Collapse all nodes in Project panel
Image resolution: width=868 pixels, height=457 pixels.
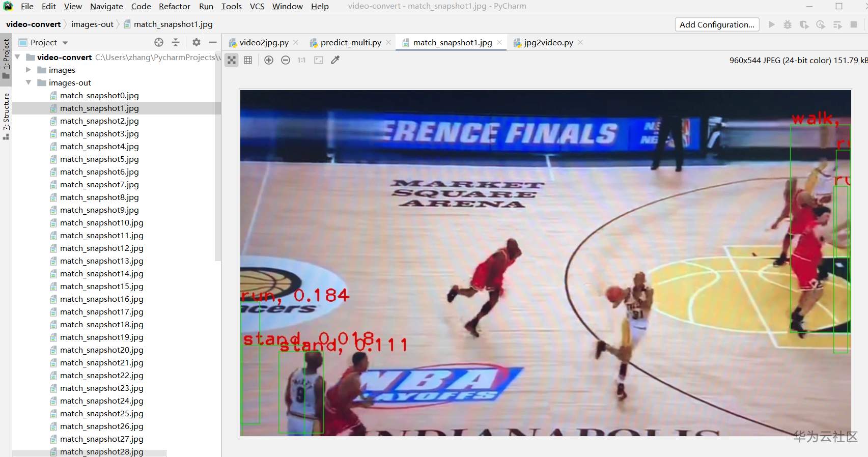point(176,42)
